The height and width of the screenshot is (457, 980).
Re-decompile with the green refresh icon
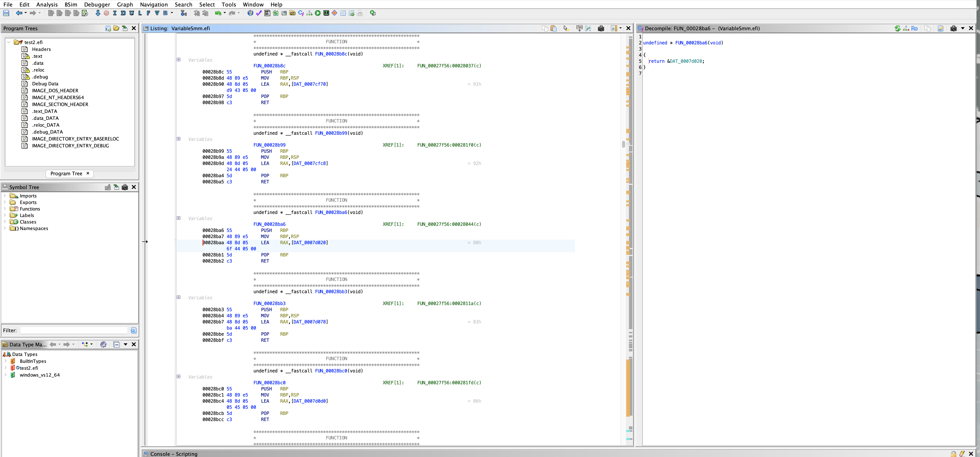[898, 29]
